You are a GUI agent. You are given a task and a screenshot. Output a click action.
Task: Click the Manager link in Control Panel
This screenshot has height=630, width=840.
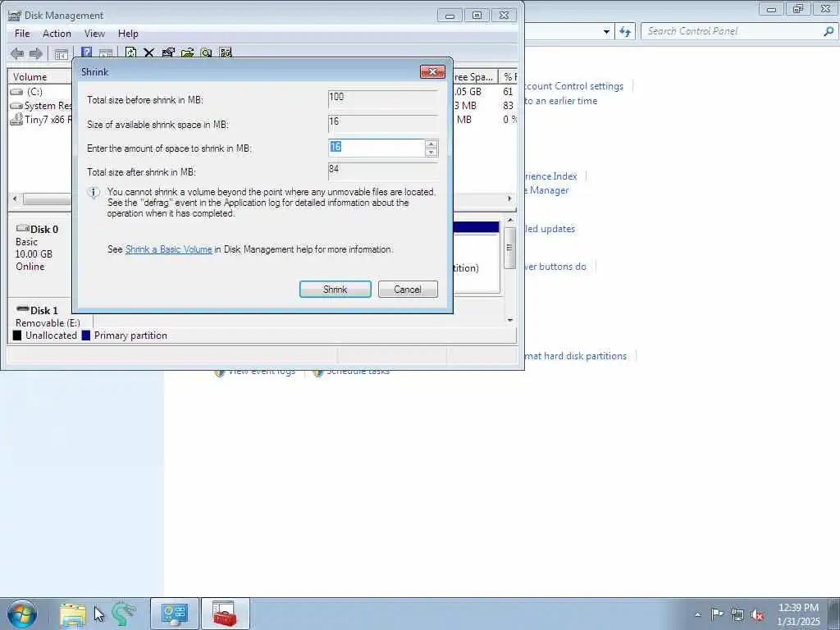[549, 190]
